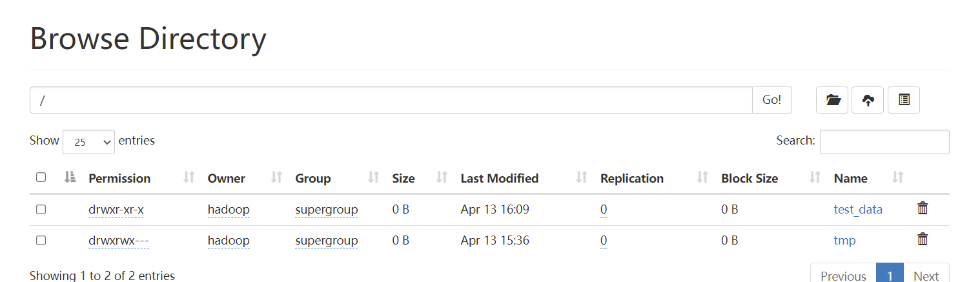The height and width of the screenshot is (282, 980).
Task: Click the cut and paste list icon
Action: click(904, 100)
